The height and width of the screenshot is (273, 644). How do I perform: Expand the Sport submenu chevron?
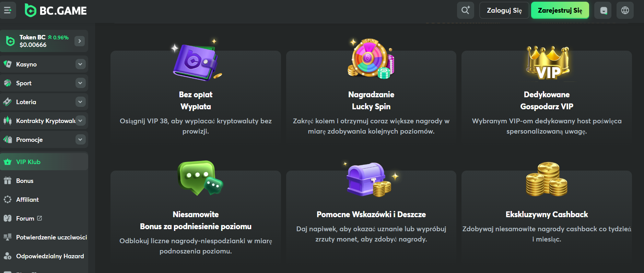(x=80, y=83)
